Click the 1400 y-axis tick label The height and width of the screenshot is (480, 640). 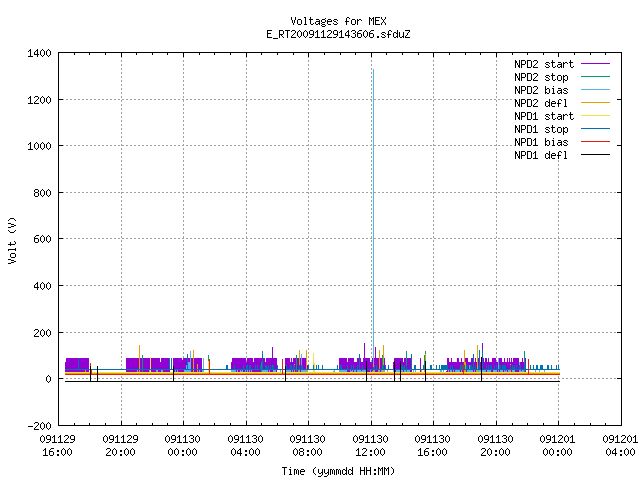point(39,53)
